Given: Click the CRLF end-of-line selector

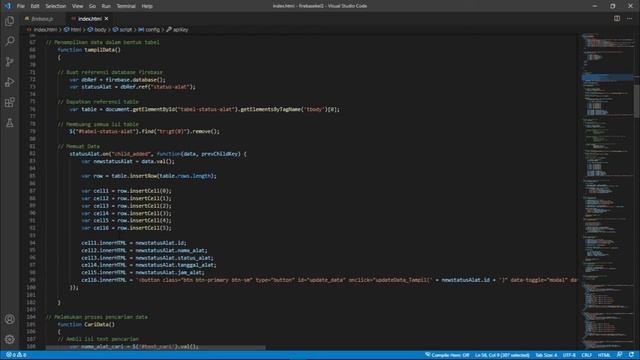Looking at the screenshot, I should pos(587,355).
